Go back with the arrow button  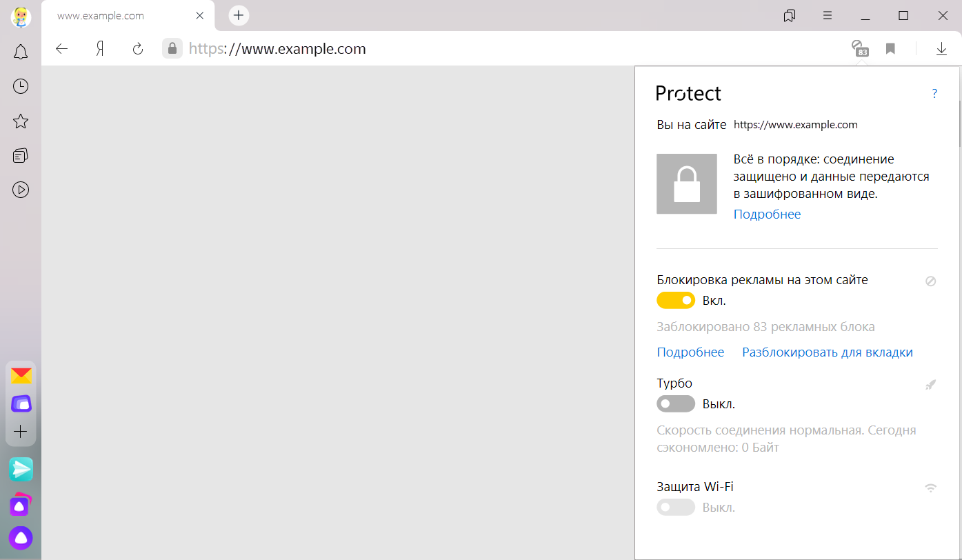(62, 48)
